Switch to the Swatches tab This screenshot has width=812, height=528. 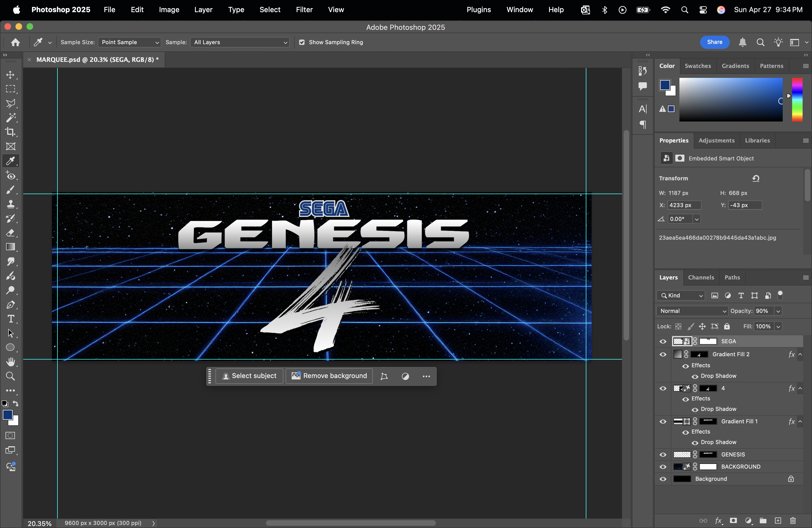tap(698, 66)
